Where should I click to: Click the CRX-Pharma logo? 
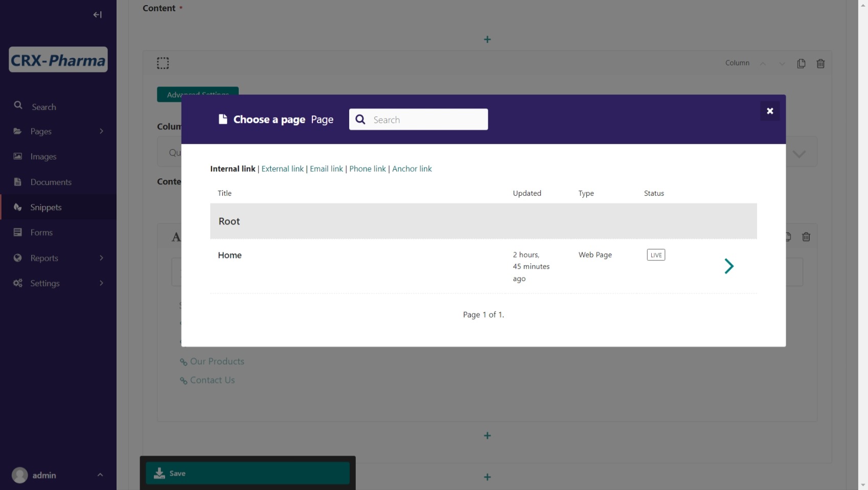pyautogui.click(x=58, y=60)
